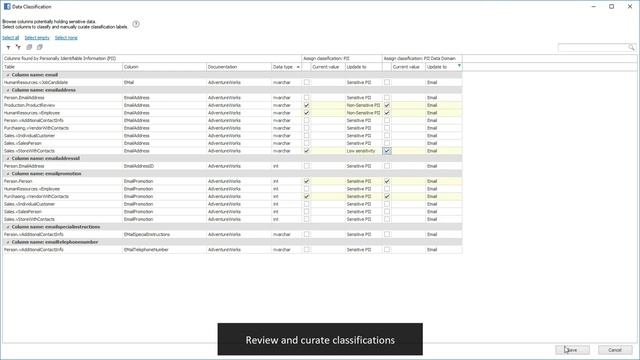Click the 'Production.ProductReview' table cell
The image size is (640, 360).
coord(62,105)
